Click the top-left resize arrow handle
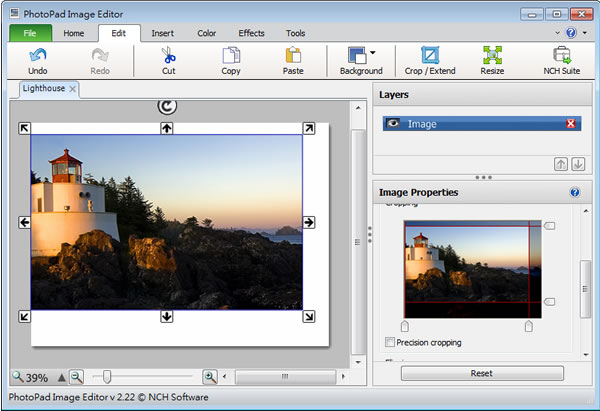600x411 pixels. pos(24,128)
